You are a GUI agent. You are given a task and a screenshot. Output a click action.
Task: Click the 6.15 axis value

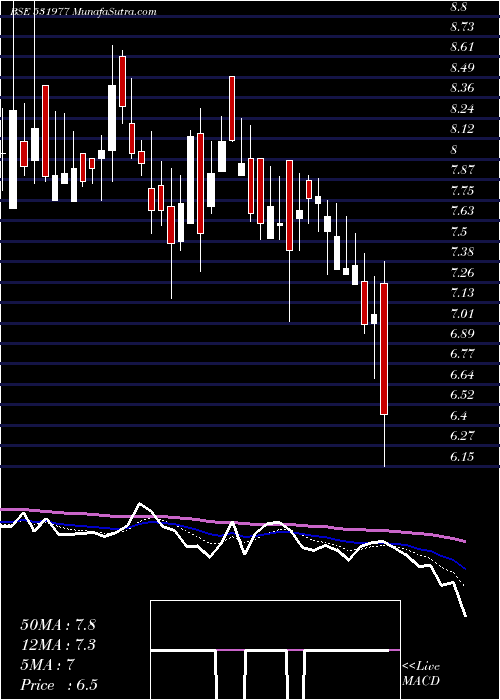[462, 456]
